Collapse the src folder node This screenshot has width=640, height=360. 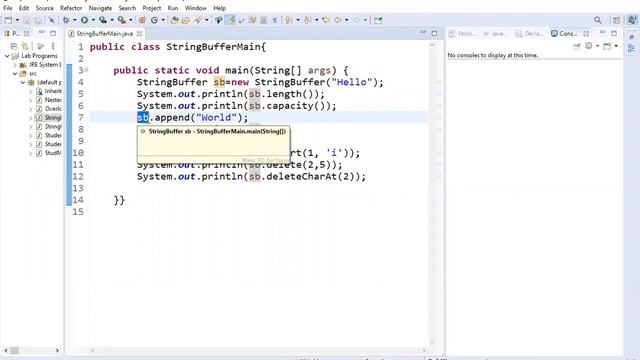point(15,74)
